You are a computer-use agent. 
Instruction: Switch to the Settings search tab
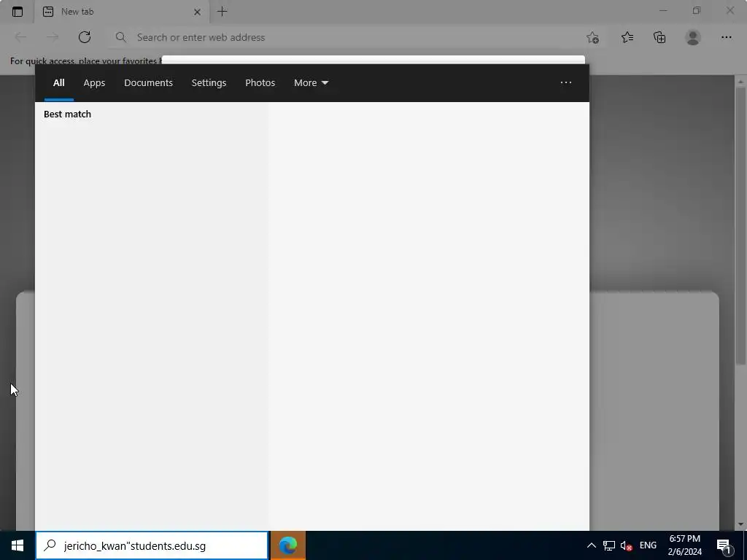(x=209, y=83)
